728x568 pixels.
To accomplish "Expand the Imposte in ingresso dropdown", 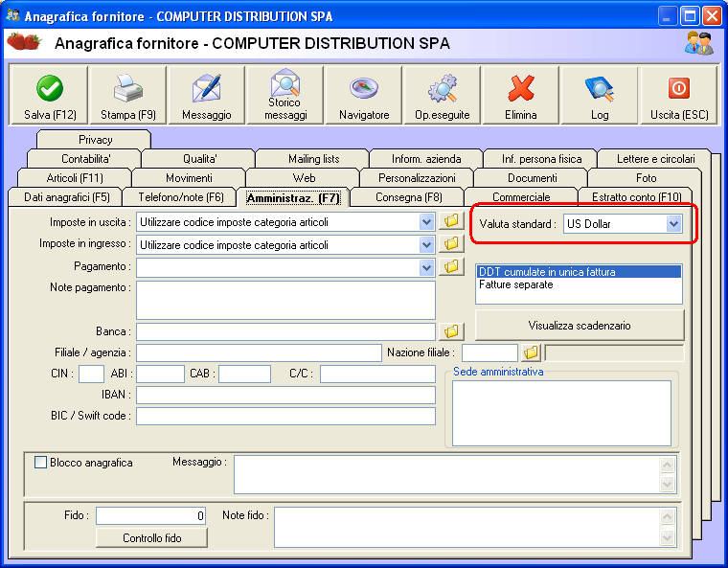I will coord(426,245).
